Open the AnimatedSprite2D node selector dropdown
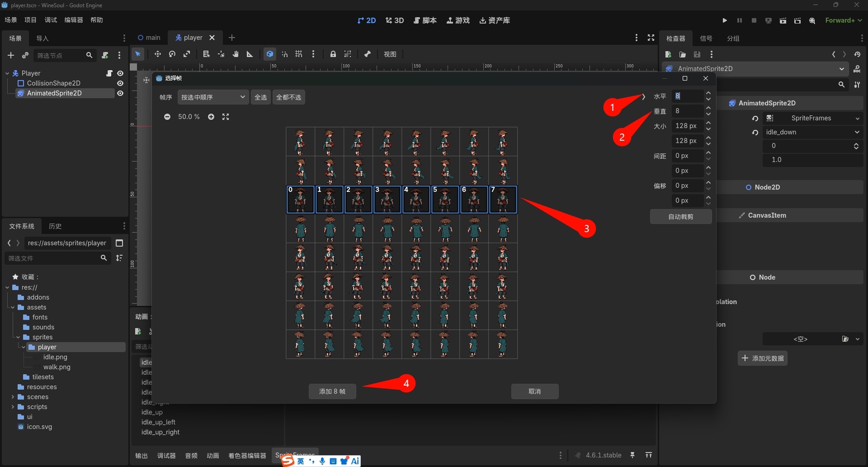The height and width of the screenshot is (467, 868). 755,69
